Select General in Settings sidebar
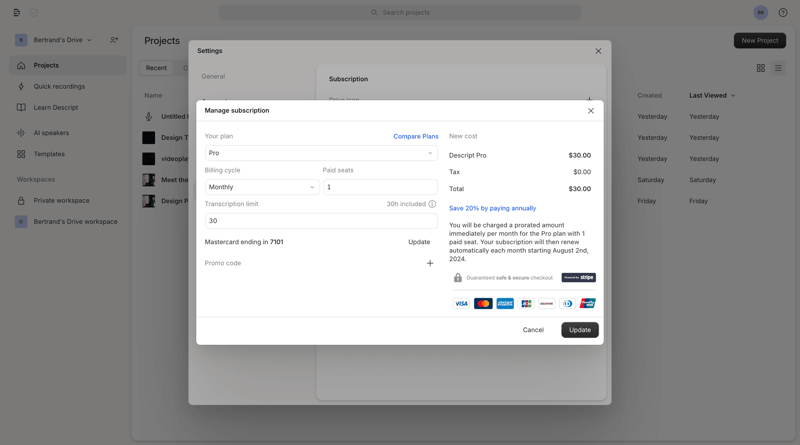This screenshot has width=800, height=445. pos(213,77)
